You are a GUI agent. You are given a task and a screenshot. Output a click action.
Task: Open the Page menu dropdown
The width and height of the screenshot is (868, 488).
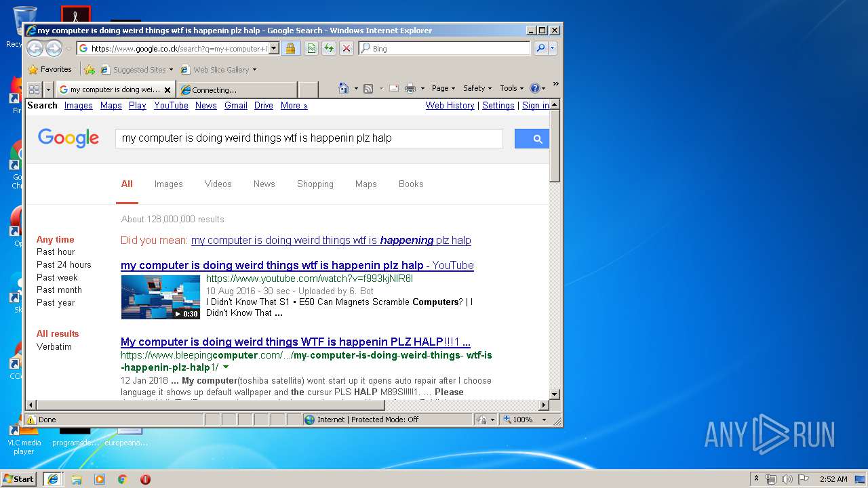click(443, 88)
